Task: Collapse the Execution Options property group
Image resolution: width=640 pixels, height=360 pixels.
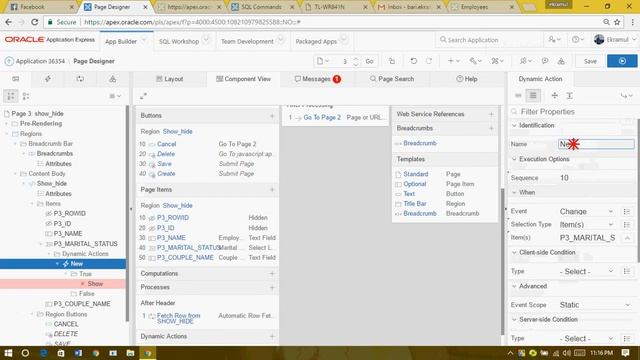Action: tap(514, 159)
